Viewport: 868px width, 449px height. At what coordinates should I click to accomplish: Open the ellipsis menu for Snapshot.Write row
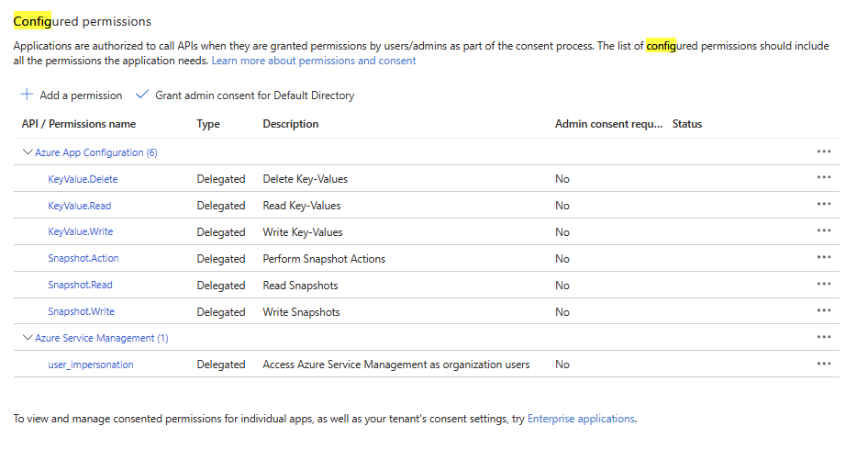tap(824, 310)
